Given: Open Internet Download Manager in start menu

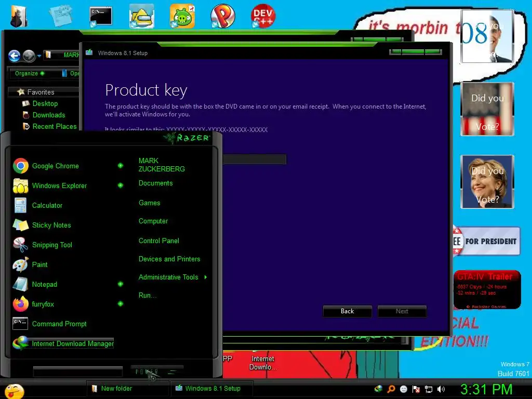Looking at the screenshot, I should pyautogui.click(x=63, y=343).
